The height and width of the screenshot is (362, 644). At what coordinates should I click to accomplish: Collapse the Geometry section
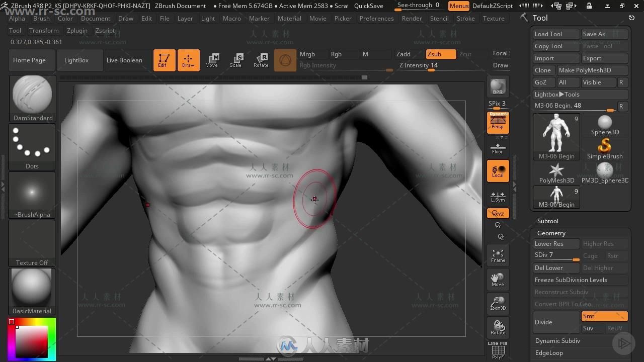[551, 233]
